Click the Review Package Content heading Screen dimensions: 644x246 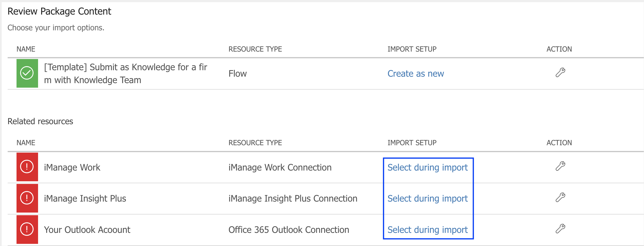[x=59, y=11]
